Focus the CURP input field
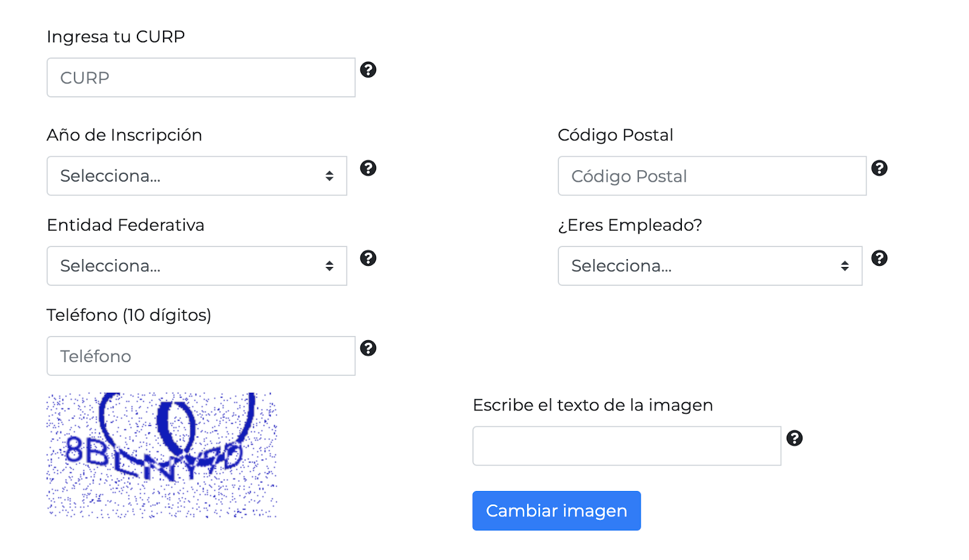This screenshot has width=969, height=560. pos(201,77)
